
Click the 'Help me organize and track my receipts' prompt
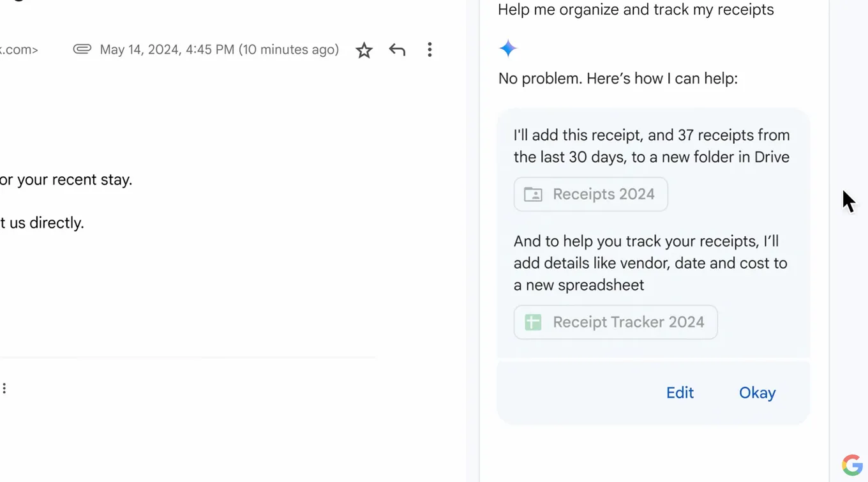click(636, 10)
